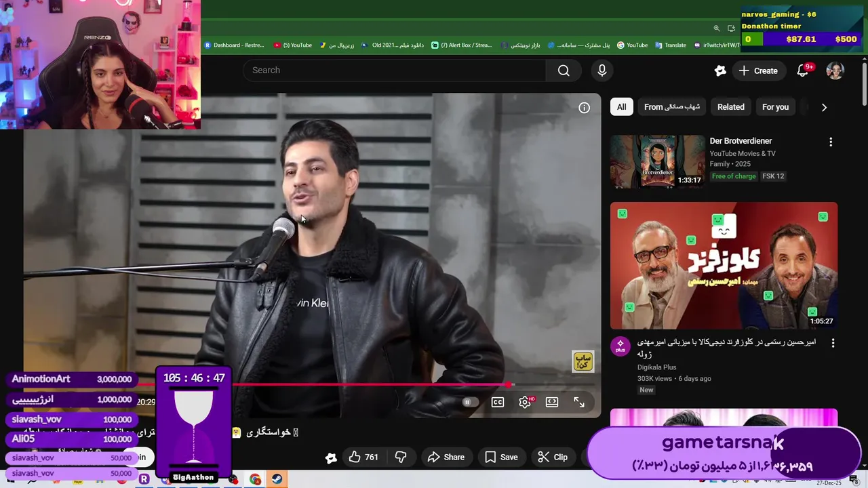Open the دانلود فیلم Old 2021 bookmark
The width and height of the screenshot is (868, 488).
[x=393, y=45]
